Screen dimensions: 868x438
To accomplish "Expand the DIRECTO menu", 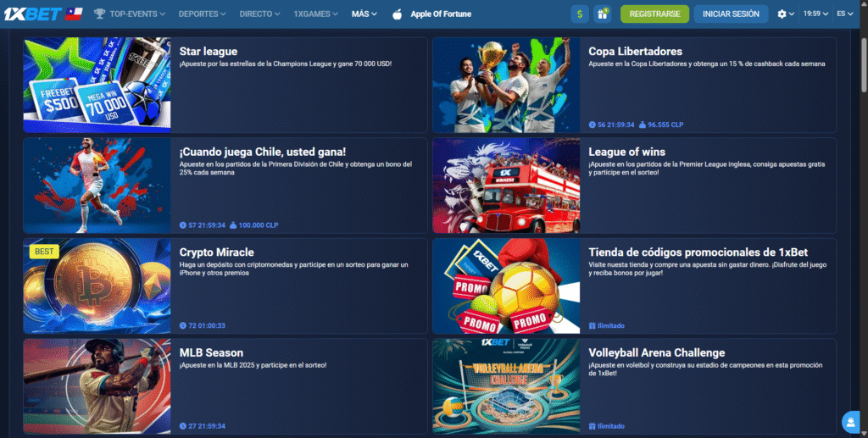I will [x=259, y=14].
